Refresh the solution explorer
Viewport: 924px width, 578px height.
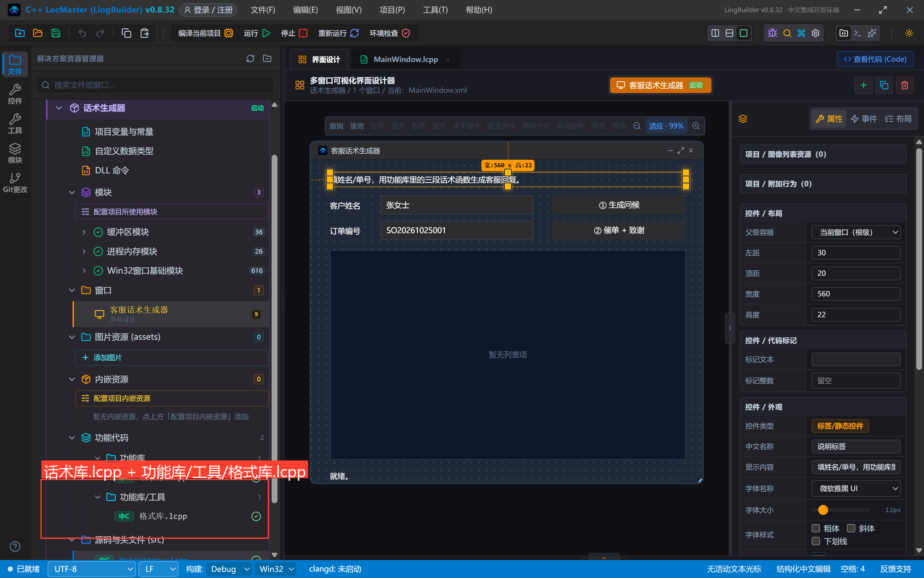(x=250, y=58)
